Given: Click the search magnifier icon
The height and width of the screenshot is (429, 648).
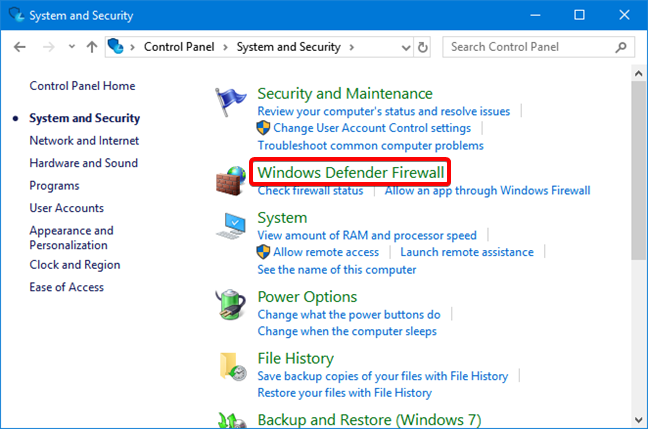Looking at the screenshot, I should (621, 47).
